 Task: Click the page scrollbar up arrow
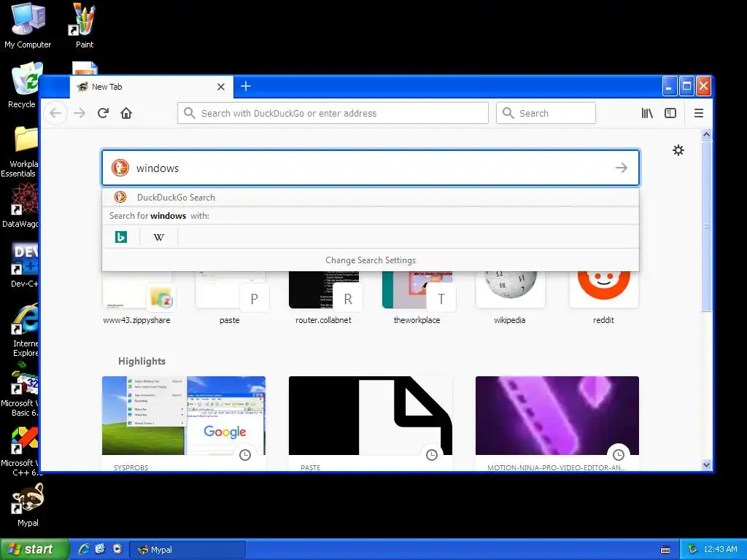point(706,135)
